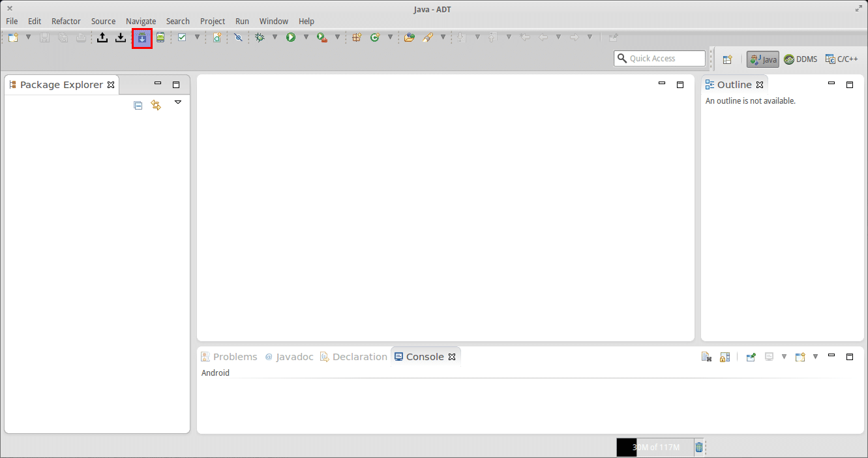The width and height of the screenshot is (868, 458).
Task: Click 'An outline is not available.' text
Action: 751,101
